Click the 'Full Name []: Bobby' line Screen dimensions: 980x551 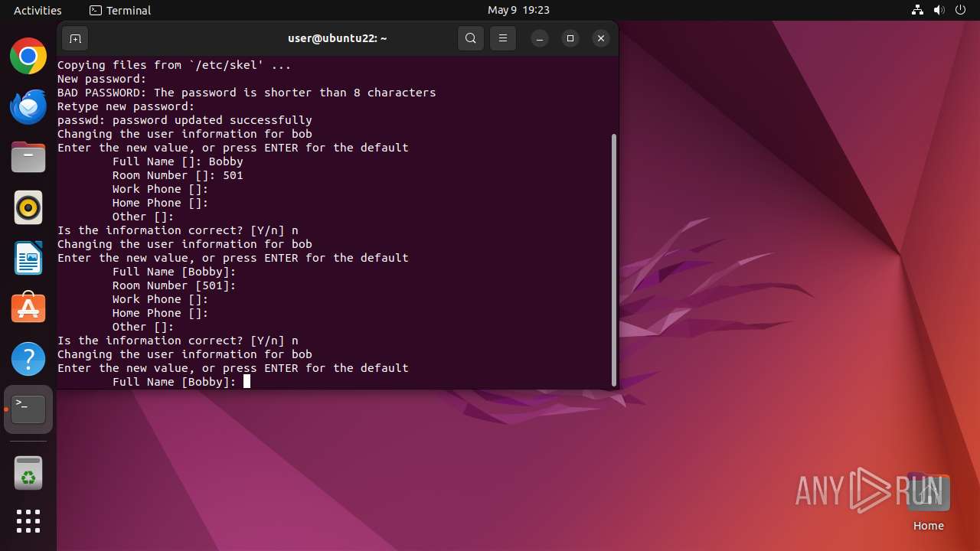pyautogui.click(x=178, y=161)
